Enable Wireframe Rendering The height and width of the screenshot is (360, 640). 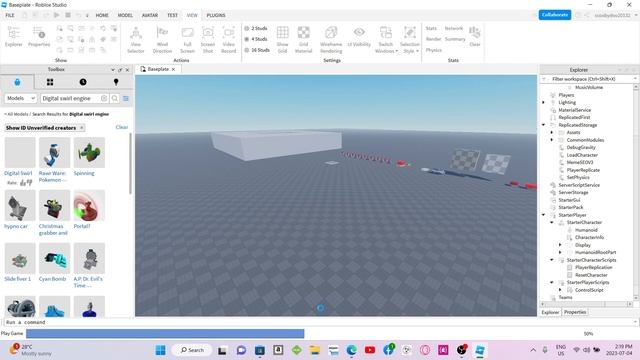(x=331, y=39)
